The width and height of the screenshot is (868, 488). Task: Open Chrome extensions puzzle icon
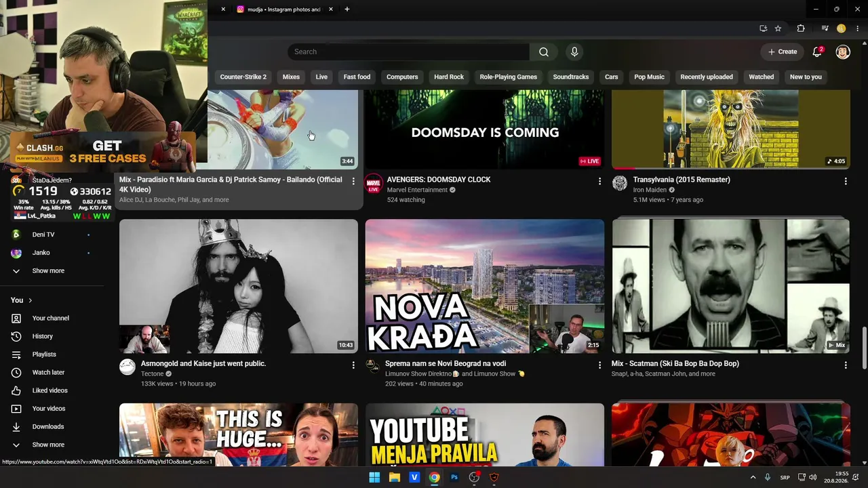click(x=801, y=28)
